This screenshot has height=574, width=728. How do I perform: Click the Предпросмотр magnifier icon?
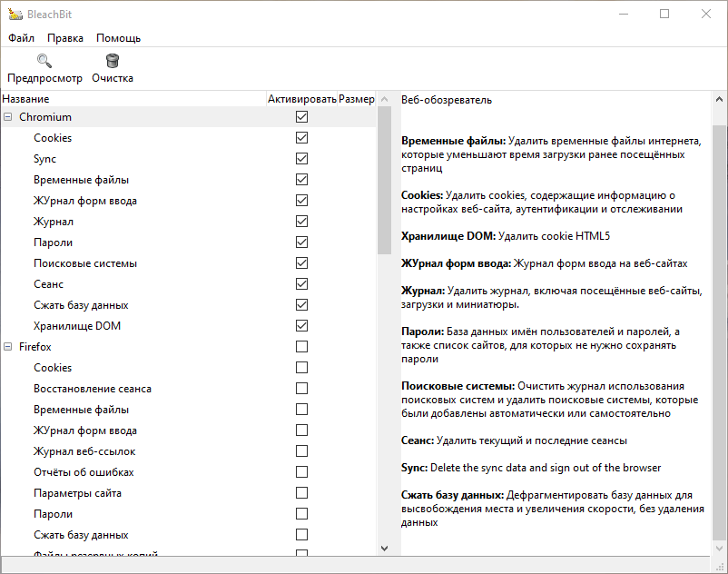[44, 61]
